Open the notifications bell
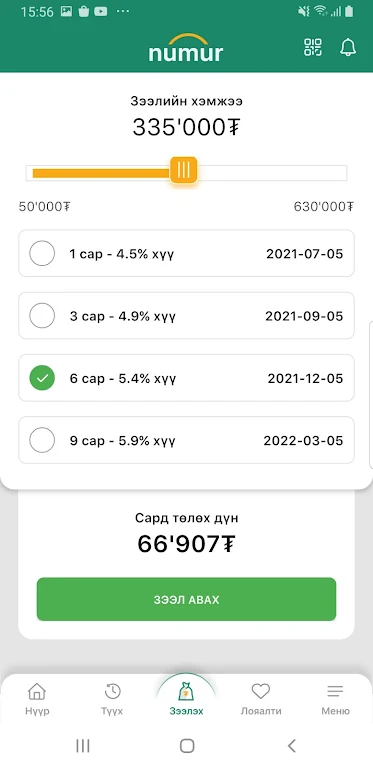The image size is (373, 768). [348, 48]
